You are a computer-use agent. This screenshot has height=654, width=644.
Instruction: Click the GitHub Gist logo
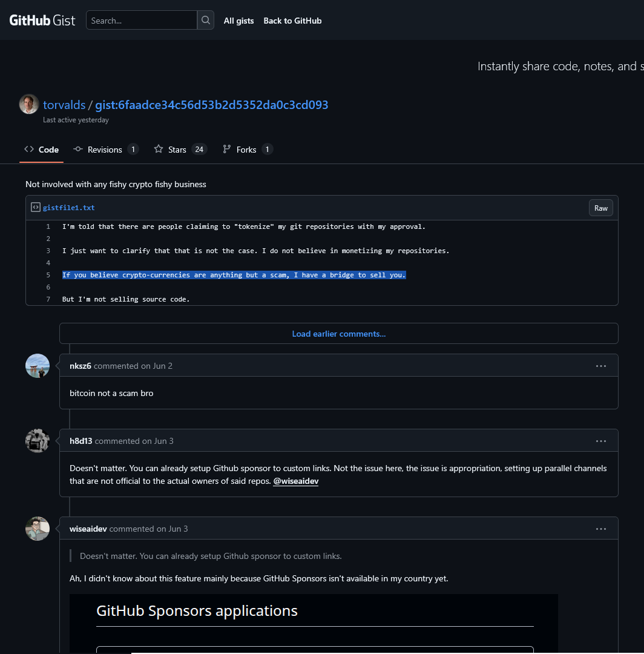[x=42, y=21]
